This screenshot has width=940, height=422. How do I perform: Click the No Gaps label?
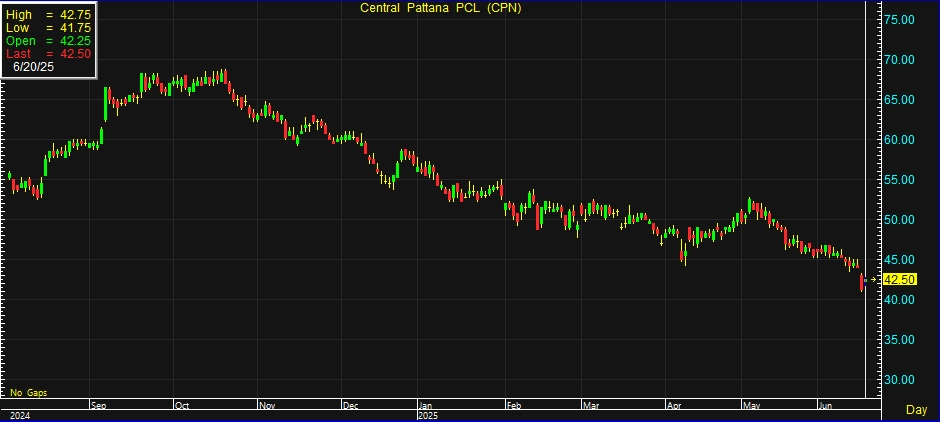(x=29, y=393)
